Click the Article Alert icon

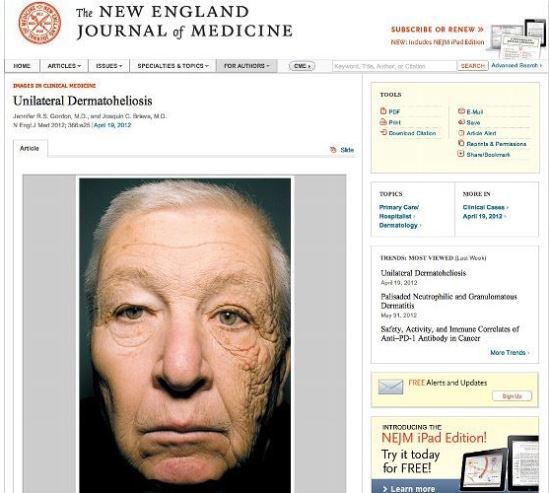[461, 133]
